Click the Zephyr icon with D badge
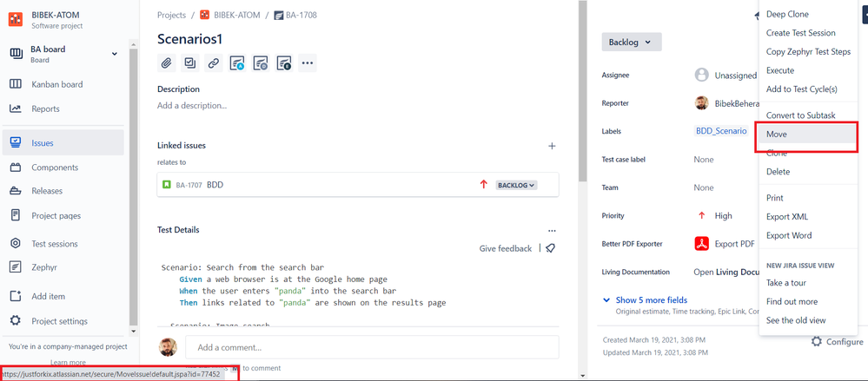This screenshot has width=868, height=381. tap(260, 63)
